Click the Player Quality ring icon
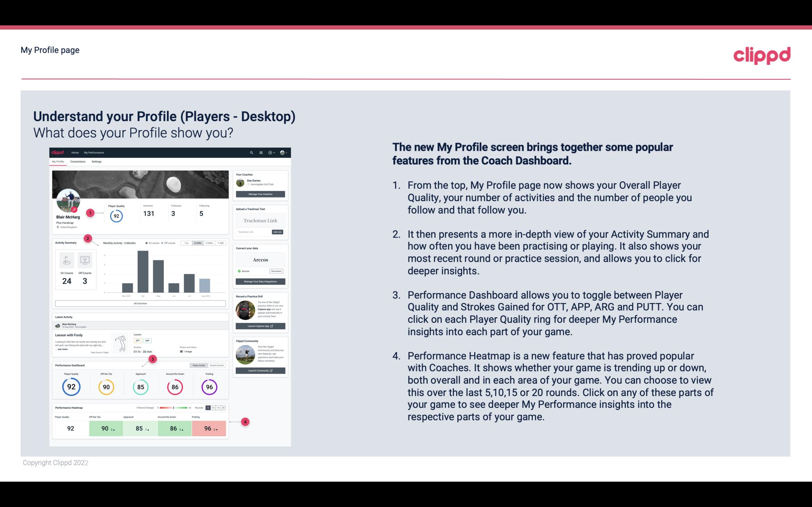Image resolution: width=812 pixels, height=507 pixels. click(x=71, y=387)
